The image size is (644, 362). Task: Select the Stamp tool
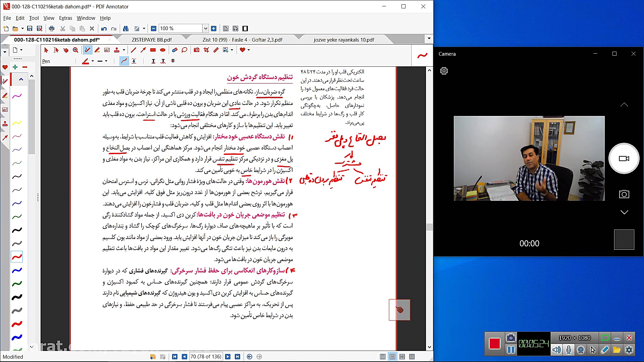[117, 50]
